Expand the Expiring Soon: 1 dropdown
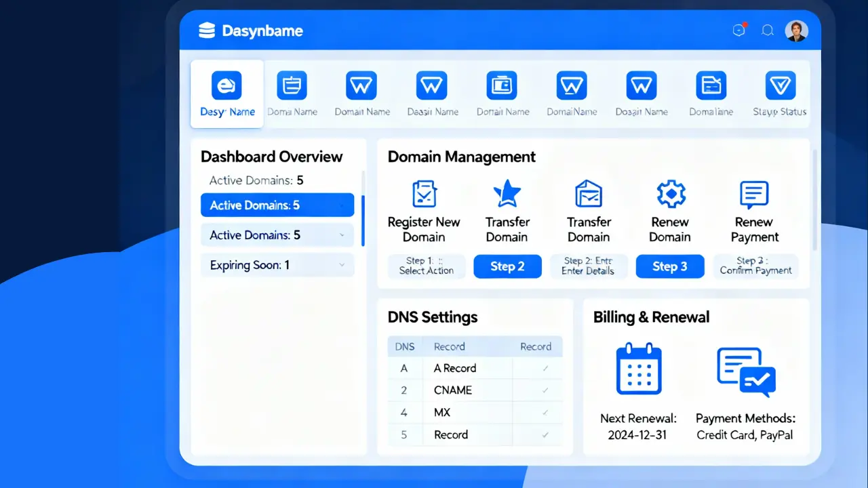868x488 pixels. (x=342, y=266)
